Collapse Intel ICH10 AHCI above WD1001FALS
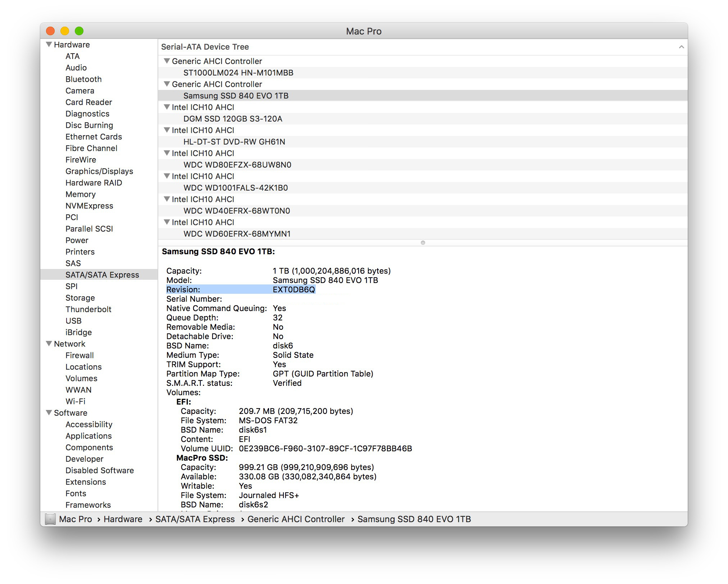 (x=167, y=176)
